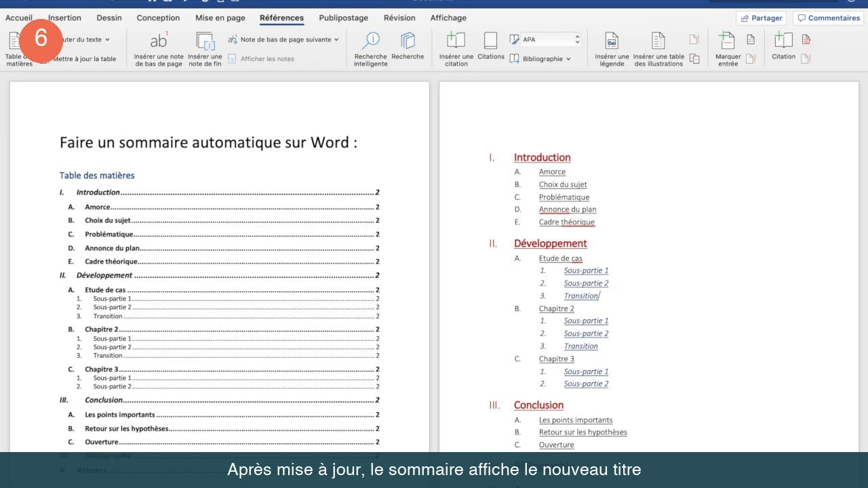Switch to the Révision tab
This screenshot has height=488, width=868.
tap(399, 18)
